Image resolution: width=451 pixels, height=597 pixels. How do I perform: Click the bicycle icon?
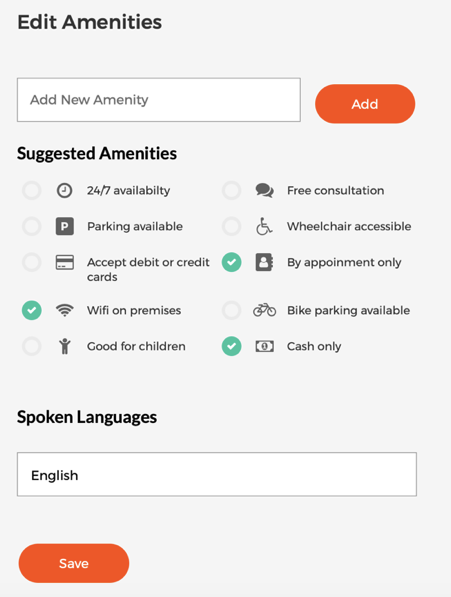click(x=265, y=310)
